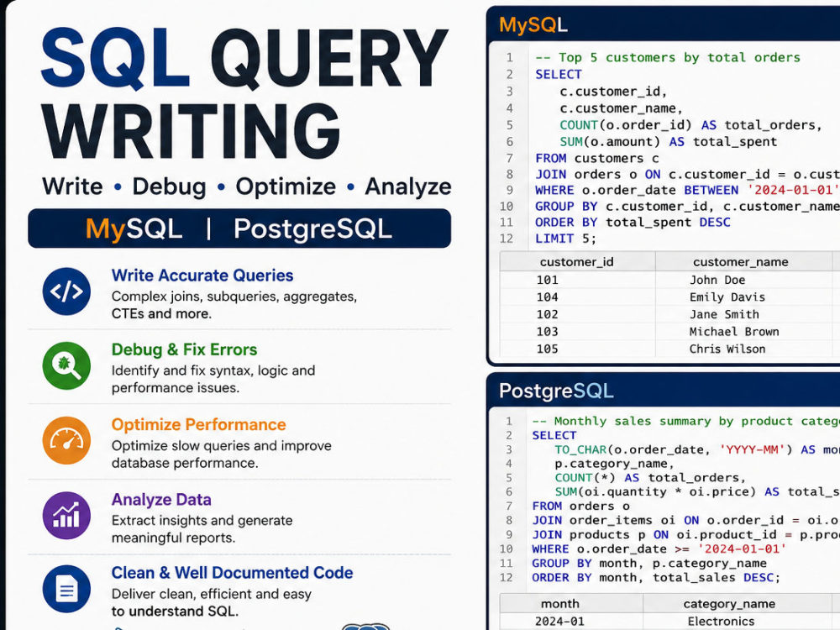Viewport: 840px width, 630px height.
Task: Click the 'FROM customers c' line
Action: [596, 159]
